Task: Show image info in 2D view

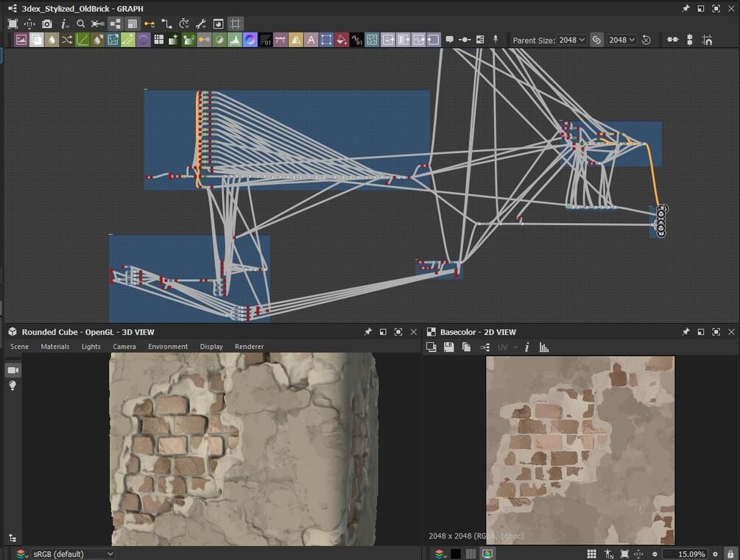Action: coord(526,347)
